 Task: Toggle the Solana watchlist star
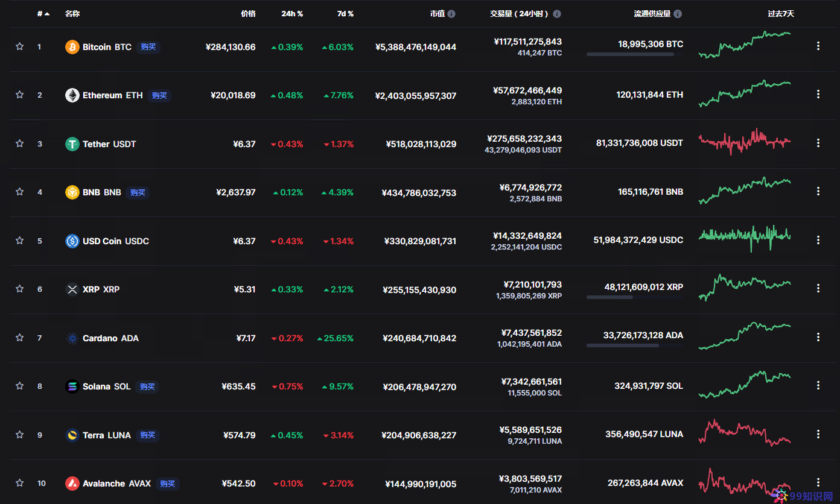[19, 386]
